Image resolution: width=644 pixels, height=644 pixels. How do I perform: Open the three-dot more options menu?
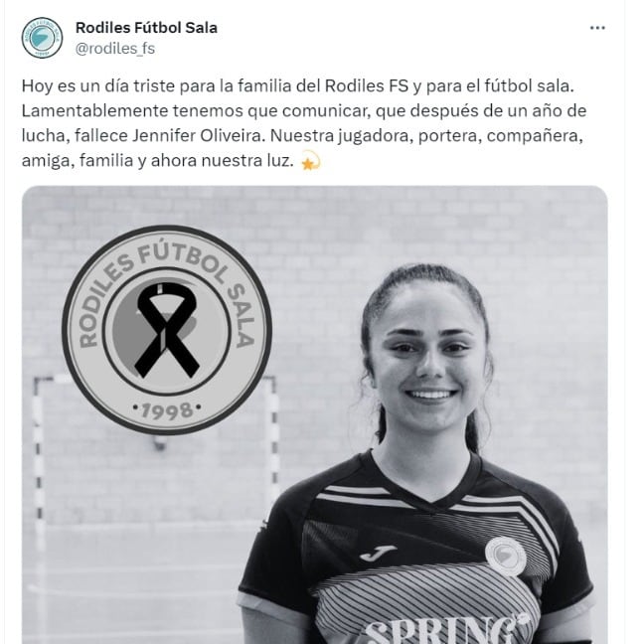[597, 28]
